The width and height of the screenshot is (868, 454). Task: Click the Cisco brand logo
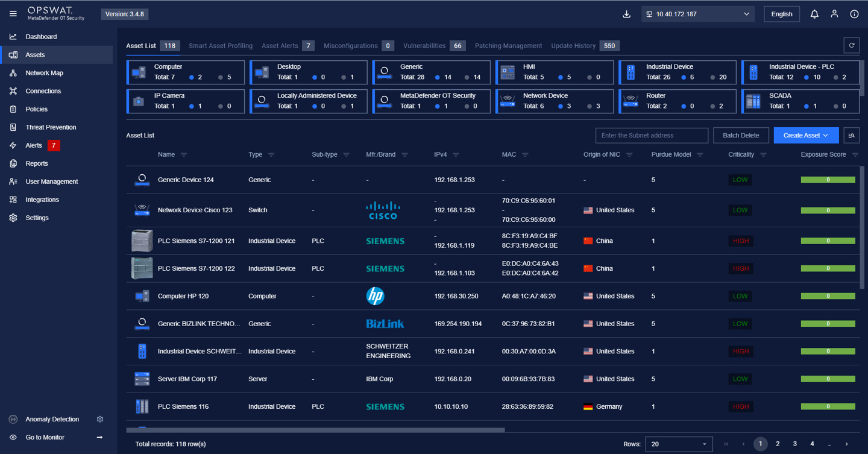coord(383,210)
